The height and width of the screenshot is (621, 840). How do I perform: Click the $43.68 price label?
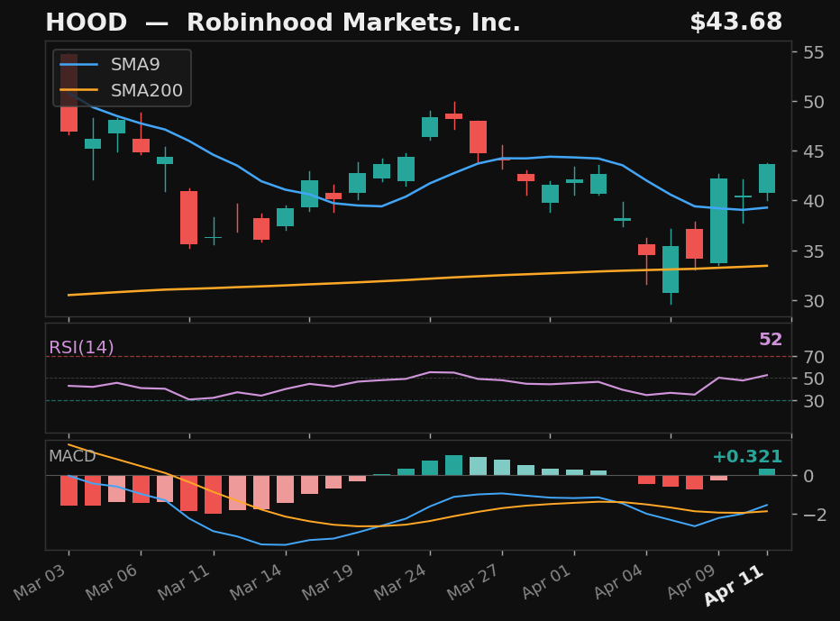pos(736,22)
